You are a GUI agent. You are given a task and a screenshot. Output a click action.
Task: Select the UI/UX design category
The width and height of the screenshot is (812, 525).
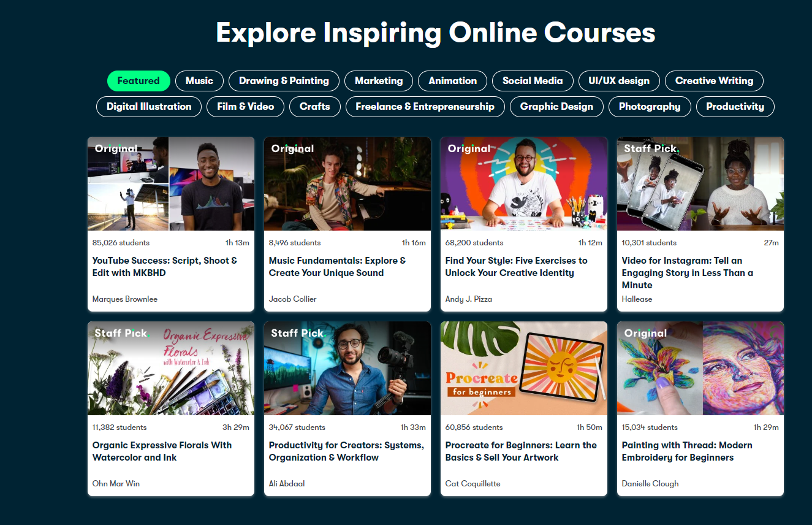pos(619,81)
